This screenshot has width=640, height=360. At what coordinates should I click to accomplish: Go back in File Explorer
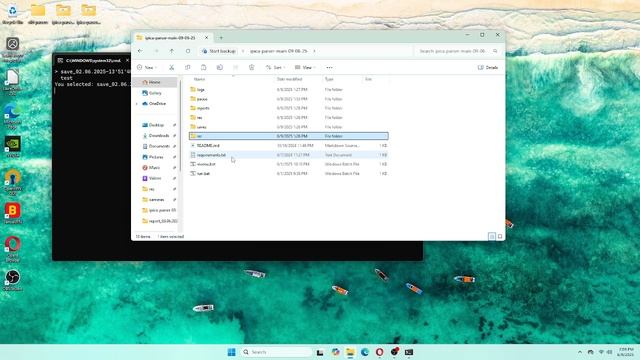tap(140, 51)
